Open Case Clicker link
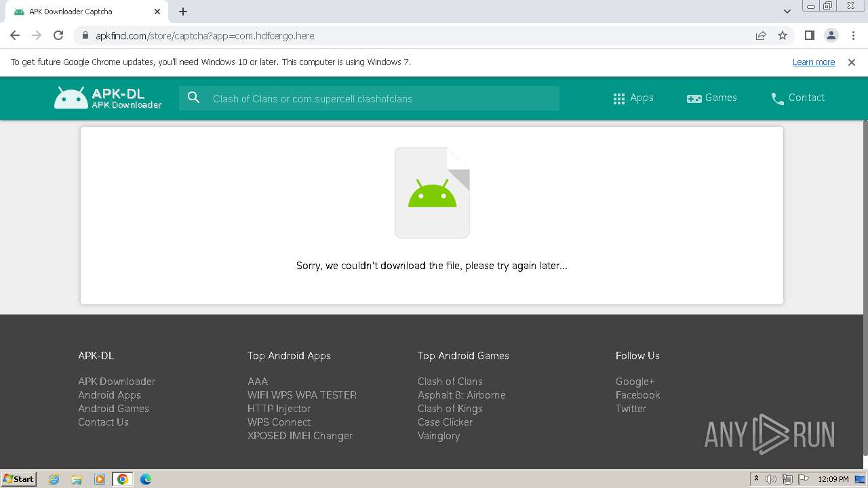 click(445, 422)
